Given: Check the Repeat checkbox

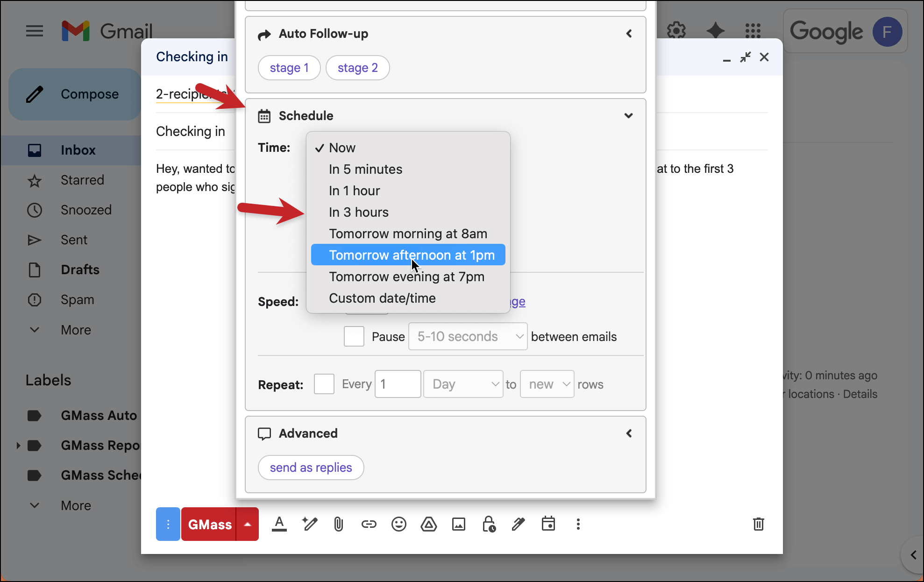Looking at the screenshot, I should coord(324,384).
